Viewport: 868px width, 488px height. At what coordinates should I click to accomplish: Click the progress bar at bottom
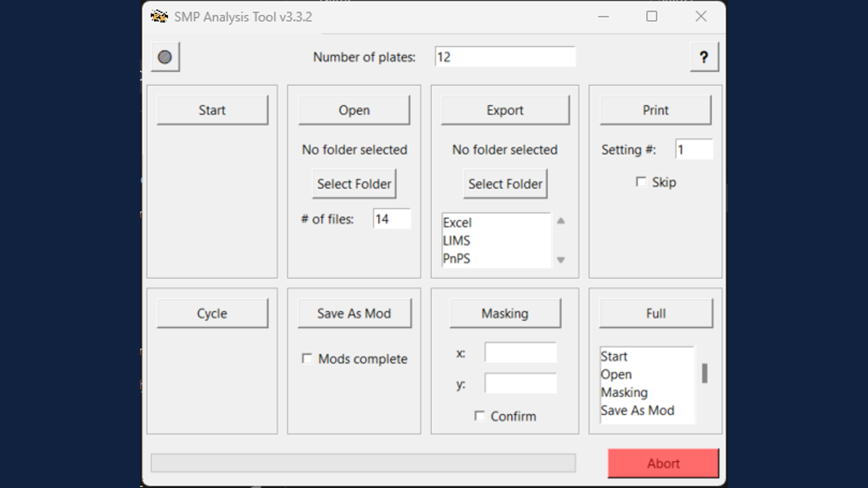pyautogui.click(x=363, y=463)
